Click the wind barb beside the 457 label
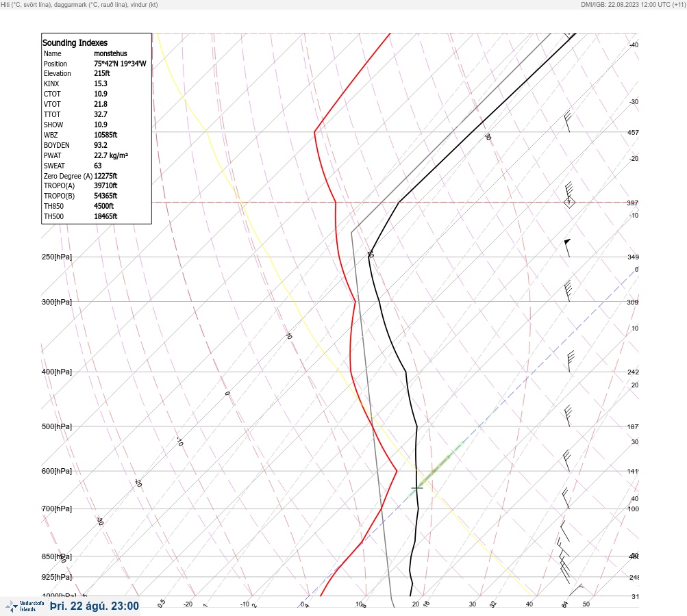 [568, 122]
